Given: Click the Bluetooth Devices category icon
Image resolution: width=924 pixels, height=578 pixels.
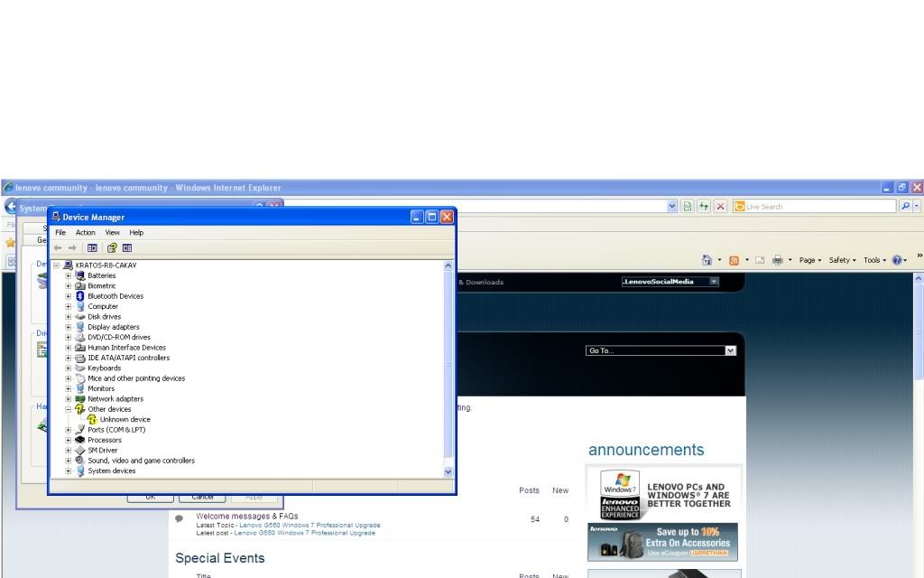Looking at the screenshot, I should tap(80, 296).
